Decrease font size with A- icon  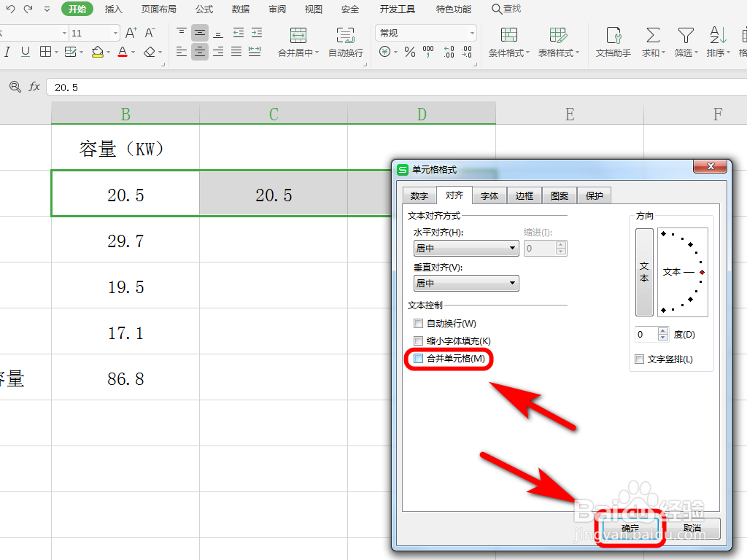[x=150, y=33]
